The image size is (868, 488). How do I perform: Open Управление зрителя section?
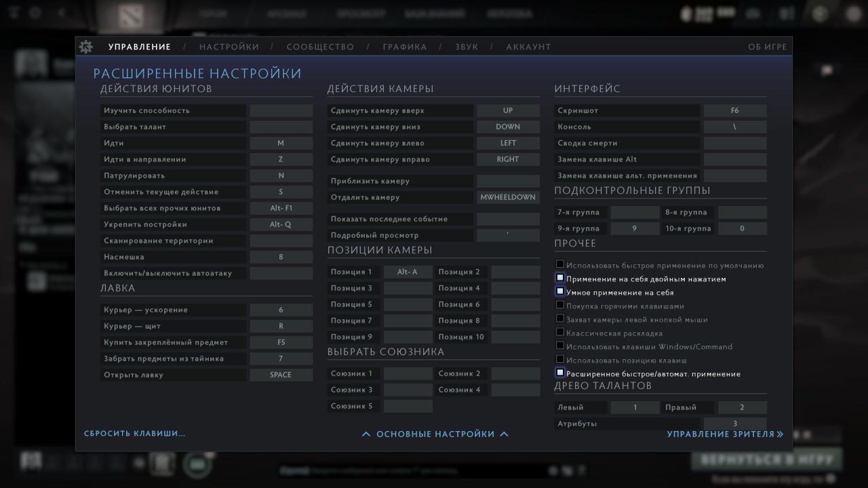(720, 434)
